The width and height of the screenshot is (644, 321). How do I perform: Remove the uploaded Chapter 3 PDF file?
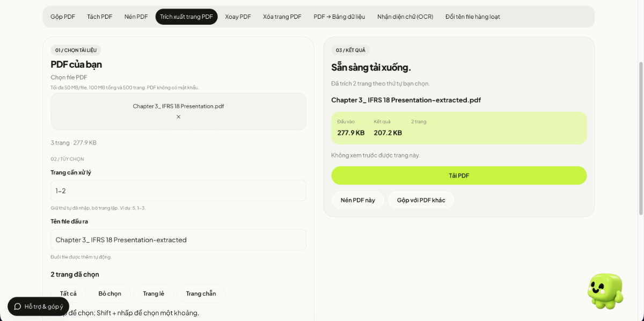coord(178,116)
